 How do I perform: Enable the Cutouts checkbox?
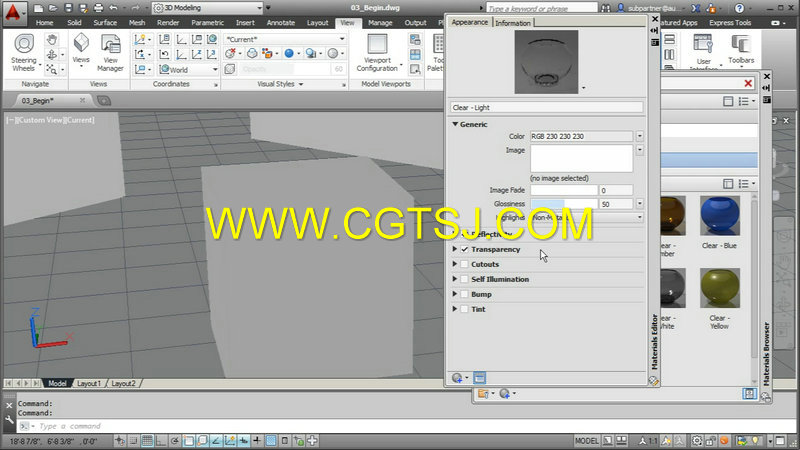pos(464,264)
